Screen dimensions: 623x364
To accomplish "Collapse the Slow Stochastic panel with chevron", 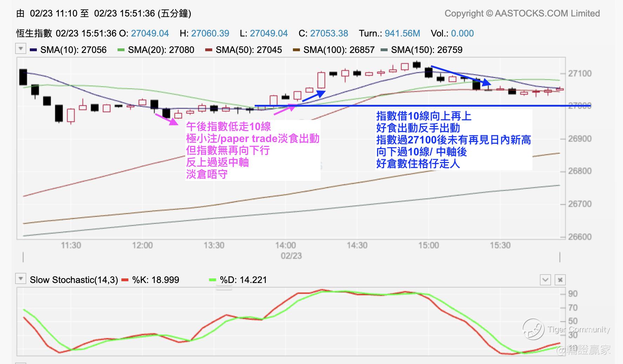I will [x=545, y=280].
